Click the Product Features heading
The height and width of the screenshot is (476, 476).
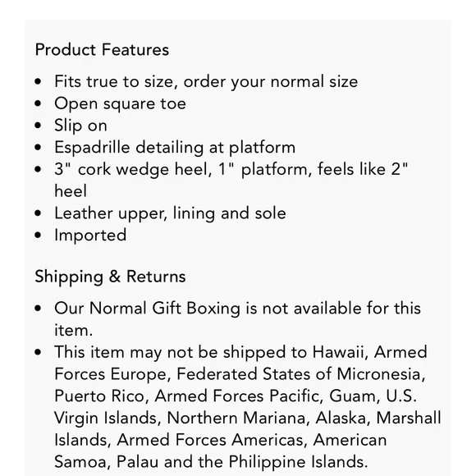(x=102, y=50)
